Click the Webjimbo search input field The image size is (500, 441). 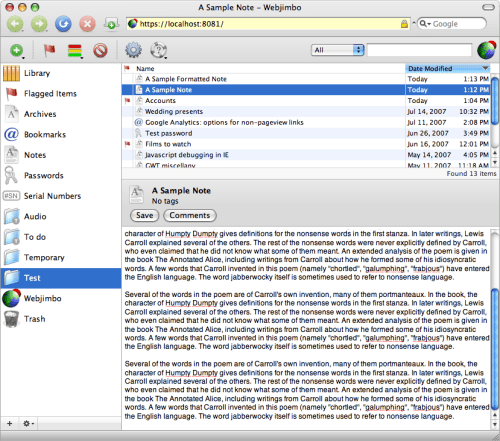(419, 50)
